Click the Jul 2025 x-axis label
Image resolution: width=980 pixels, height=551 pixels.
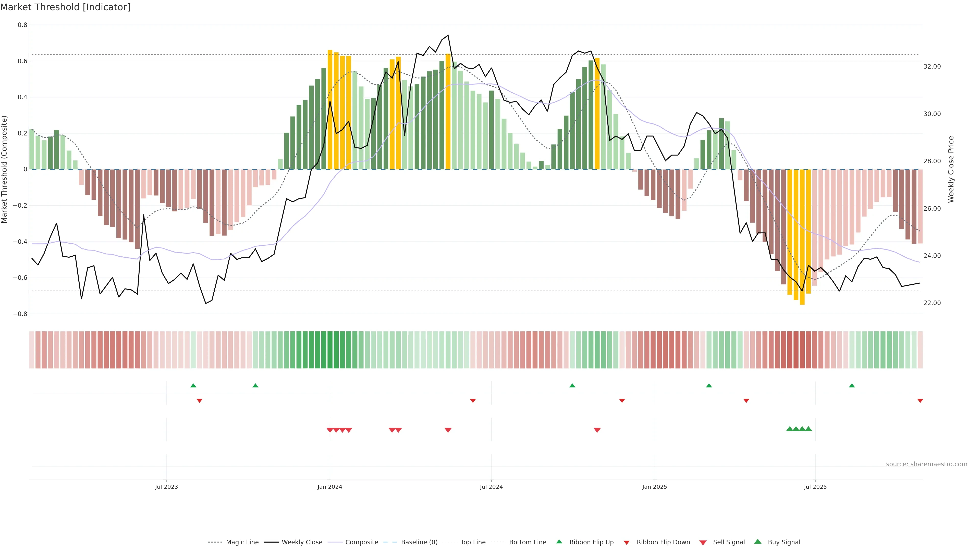pos(815,487)
